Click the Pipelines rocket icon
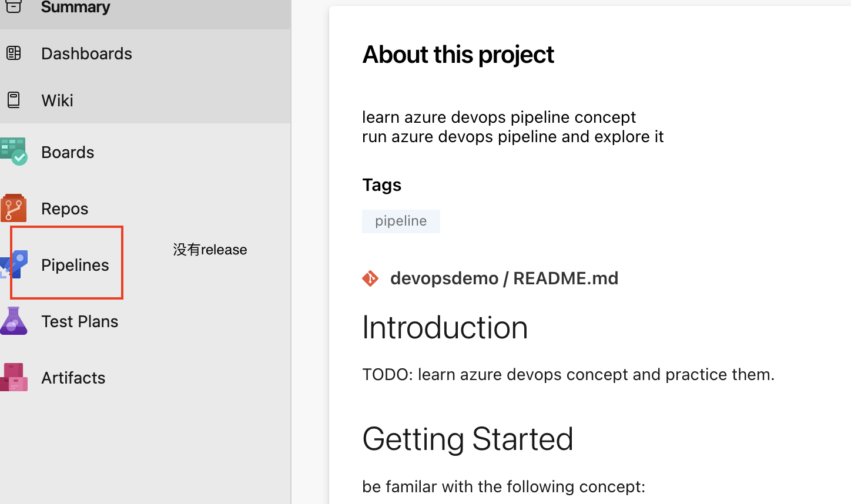The width and height of the screenshot is (851, 504). 14,264
